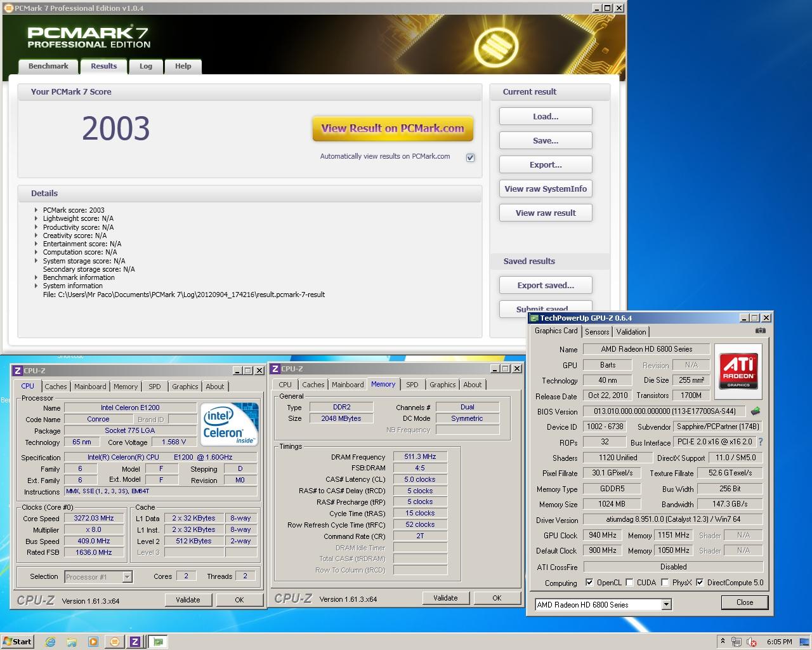Toggle the OpenCL checkbox in GPU-Z
The image size is (812, 650).
[x=589, y=582]
